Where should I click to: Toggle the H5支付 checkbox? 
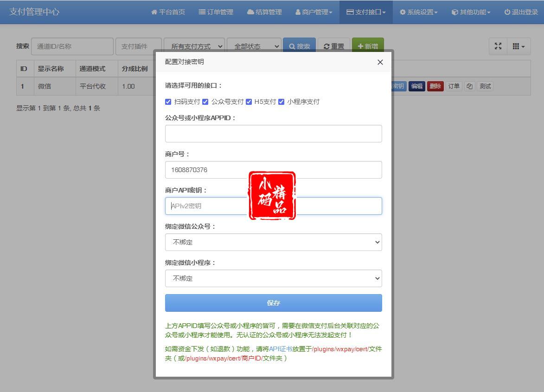249,102
